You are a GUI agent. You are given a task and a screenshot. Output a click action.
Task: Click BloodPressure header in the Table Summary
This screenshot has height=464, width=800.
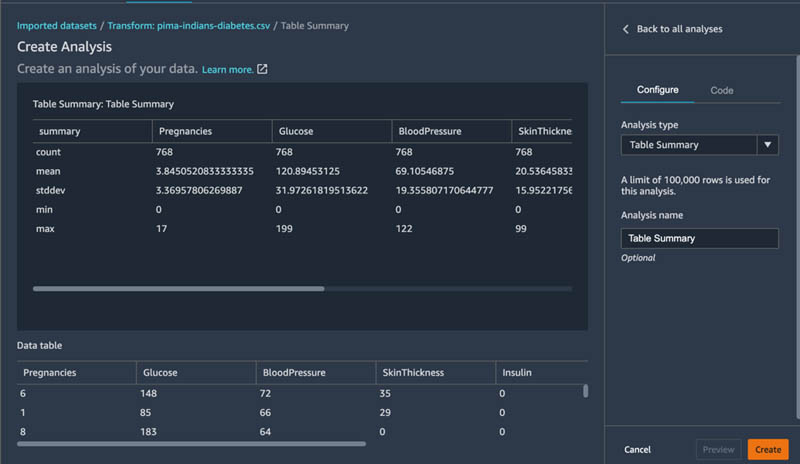tap(430, 131)
